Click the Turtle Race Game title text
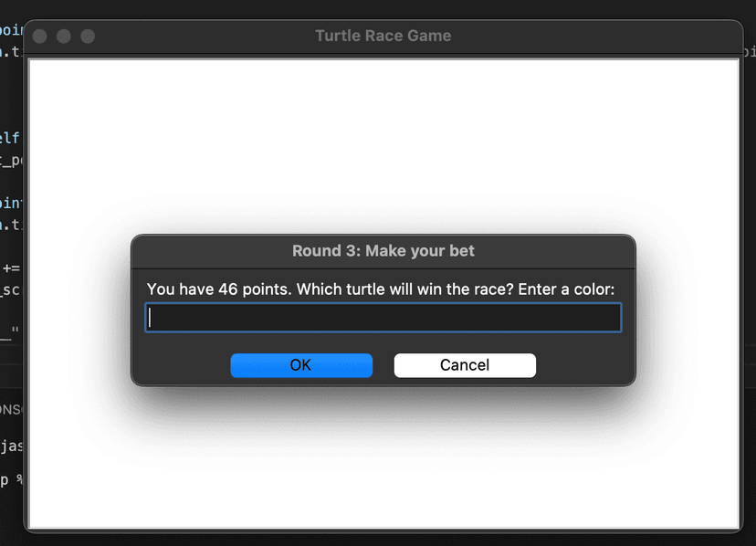The height and width of the screenshot is (546, 756). click(383, 36)
